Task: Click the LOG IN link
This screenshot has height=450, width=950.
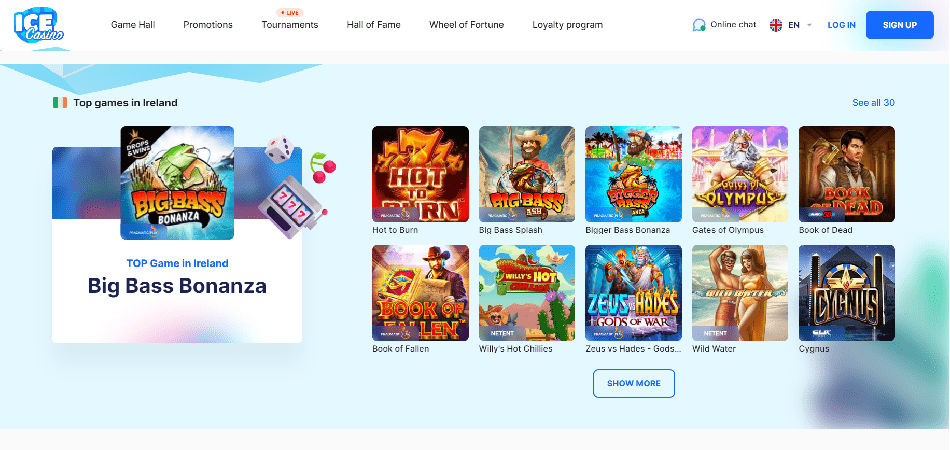Action: click(842, 25)
